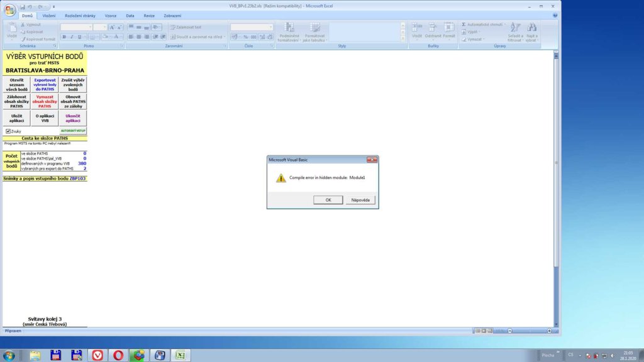
Task: Open the Opera browser from the taskbar
Action: 118,356
